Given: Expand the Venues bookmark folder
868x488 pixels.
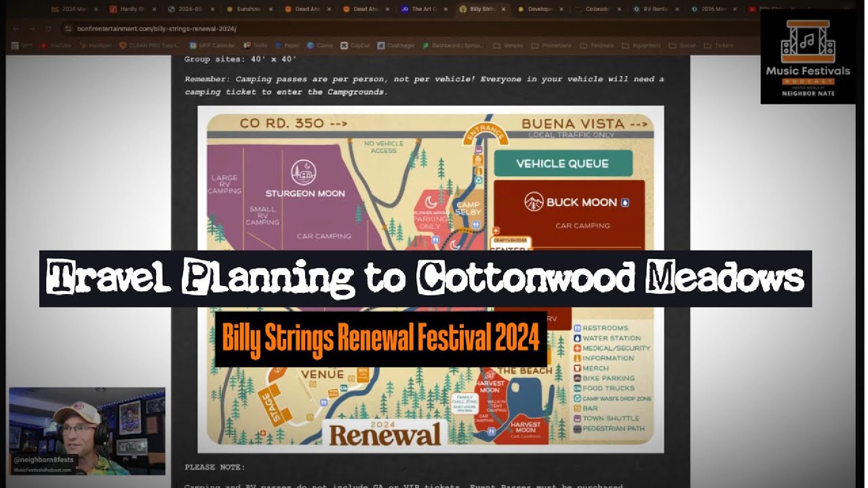Looking at the screenshot, I should pos(509,45).
